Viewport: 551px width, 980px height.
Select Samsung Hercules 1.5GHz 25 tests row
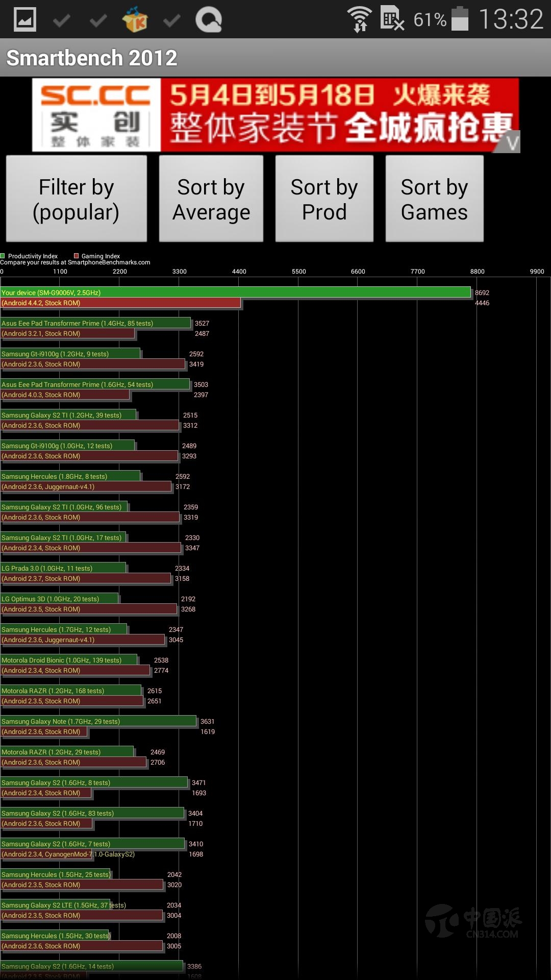pos(55,874)
